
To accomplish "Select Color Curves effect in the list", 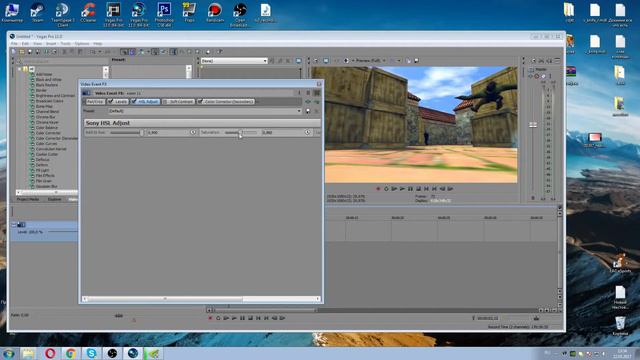I will 46,144.
